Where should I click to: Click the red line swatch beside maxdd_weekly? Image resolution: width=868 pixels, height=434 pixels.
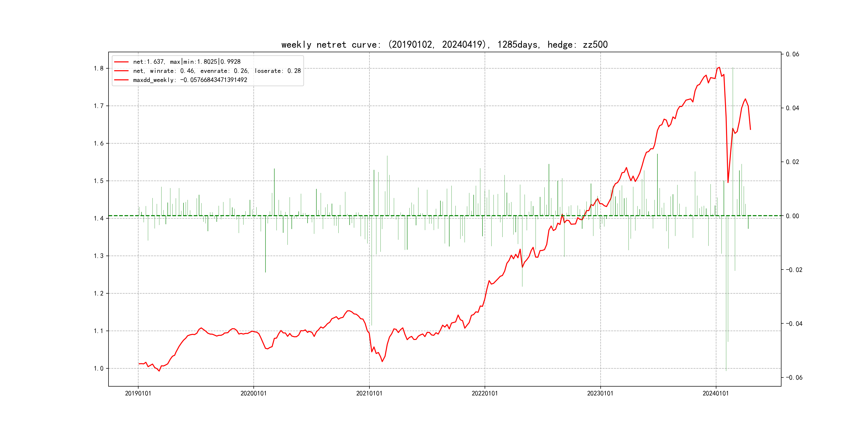pyautogui.click(x=121, y=80)
